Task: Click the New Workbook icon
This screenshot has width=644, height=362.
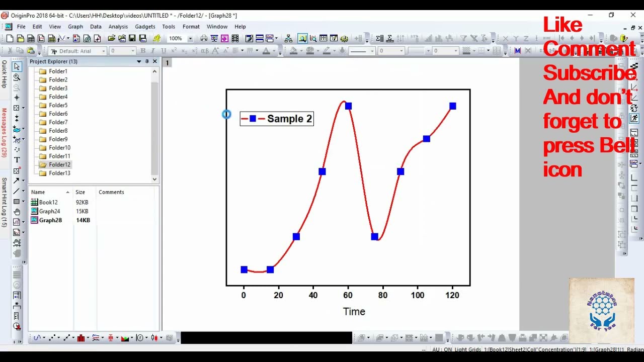Action: (31, 38)
